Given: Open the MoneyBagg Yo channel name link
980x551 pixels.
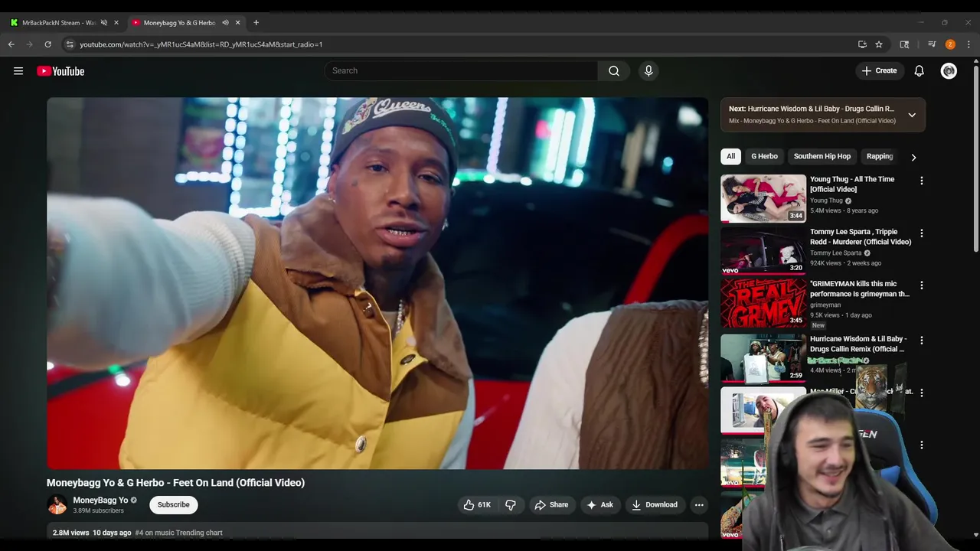Looking at the screenshot, I should [x=100, y=500].
